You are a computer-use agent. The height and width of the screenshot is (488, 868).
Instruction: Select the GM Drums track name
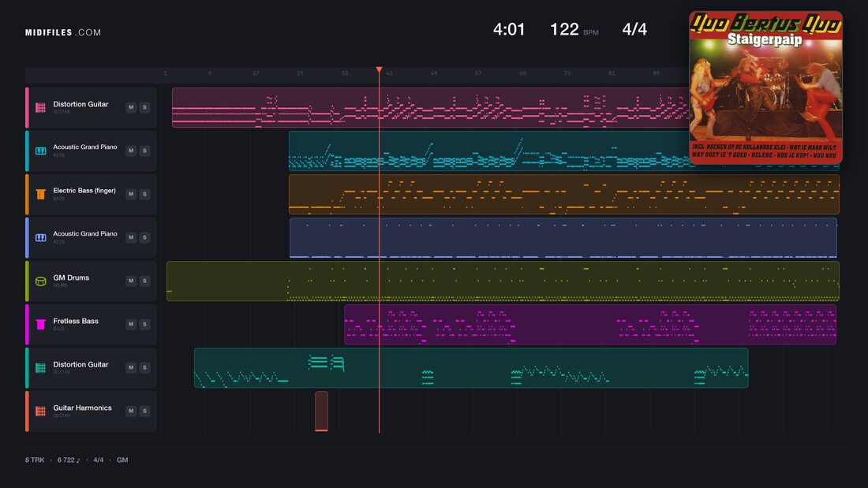click(71, 278)
